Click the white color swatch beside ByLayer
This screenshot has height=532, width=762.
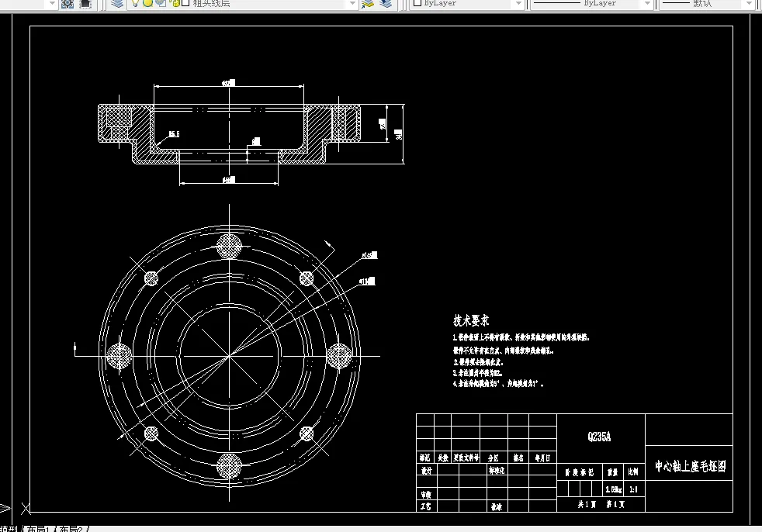pyautogui.click(x=417, y=3)
